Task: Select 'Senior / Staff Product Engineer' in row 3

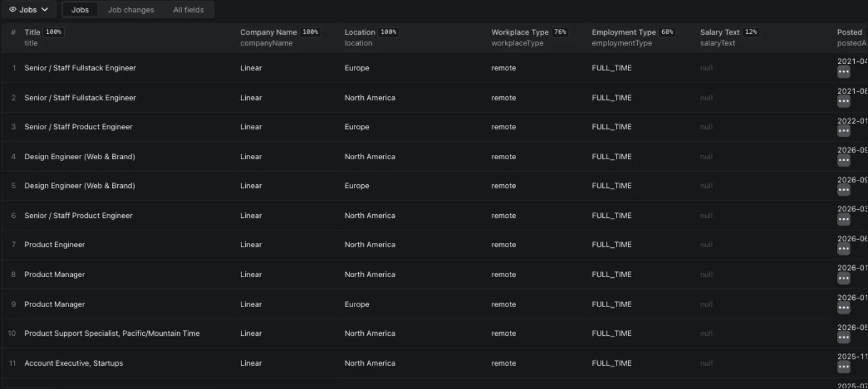Action: coord(79,127)
